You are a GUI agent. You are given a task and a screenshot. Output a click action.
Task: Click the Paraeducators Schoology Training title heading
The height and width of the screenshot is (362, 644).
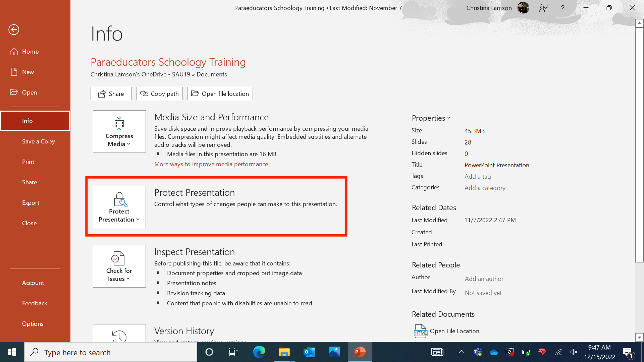(x=168, y=62)
